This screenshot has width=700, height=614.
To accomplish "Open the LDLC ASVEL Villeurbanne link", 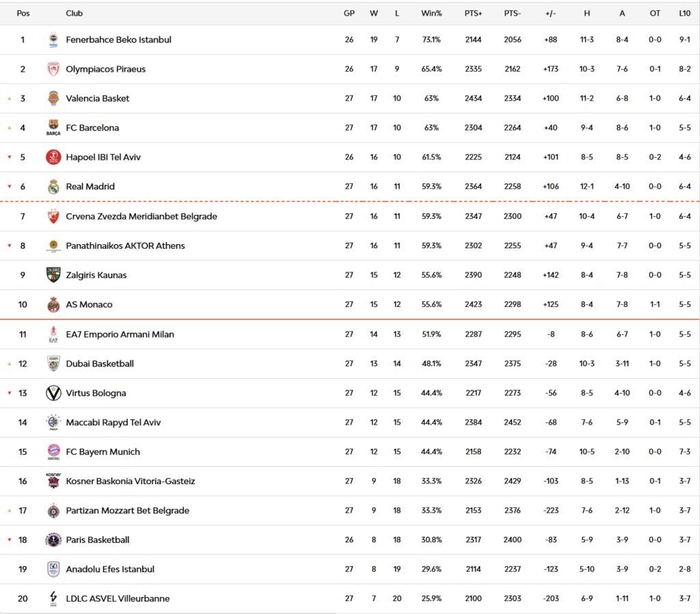I will pos(118,599).
